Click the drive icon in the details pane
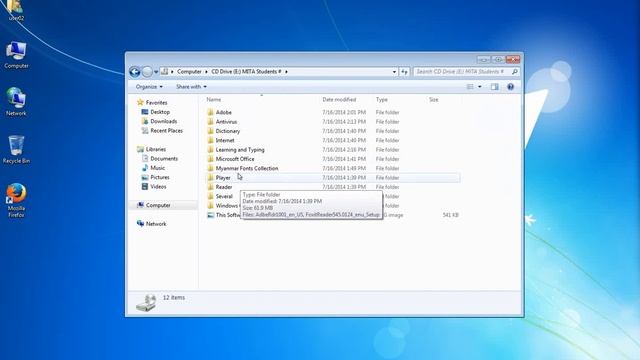 pos(146,303)
